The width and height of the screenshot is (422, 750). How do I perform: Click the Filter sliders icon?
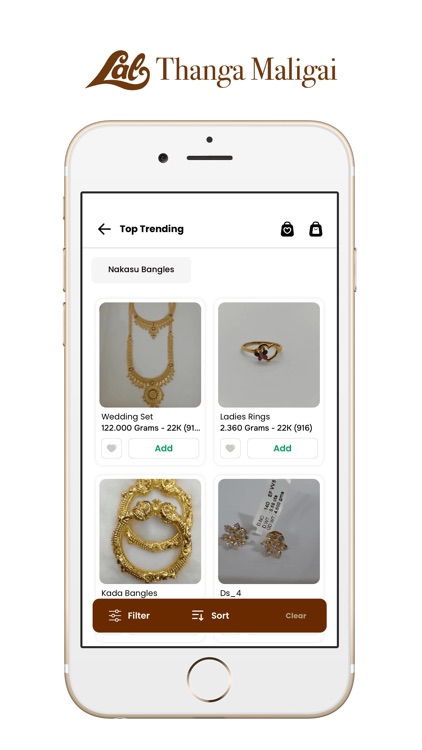pos(115,616)
